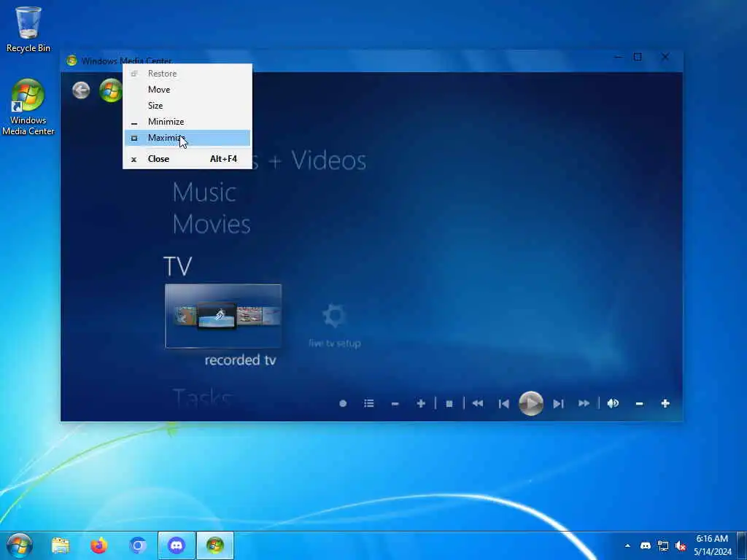
Task: Lower volume with the minus button
Action: [x=639, y=404]
